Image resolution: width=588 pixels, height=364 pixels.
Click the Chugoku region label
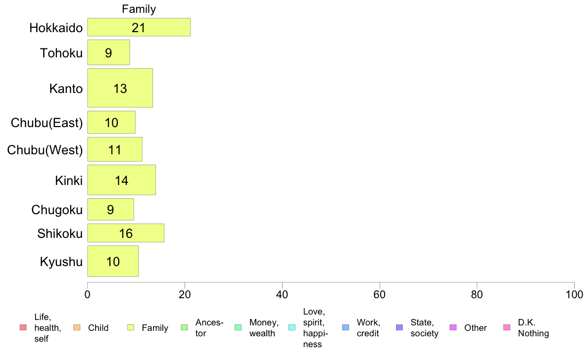(x=56, y=210)
